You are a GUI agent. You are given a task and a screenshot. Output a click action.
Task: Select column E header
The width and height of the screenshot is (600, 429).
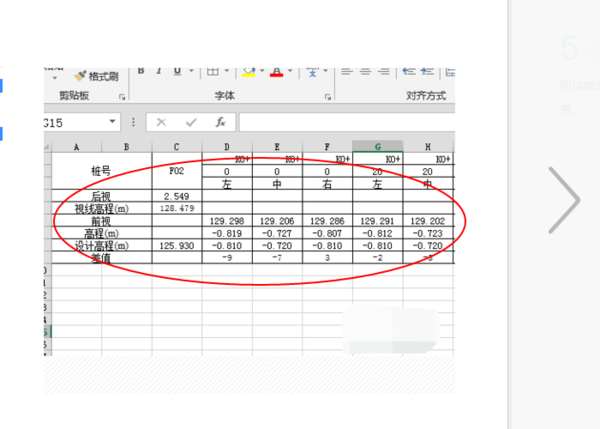coord(277,147)
